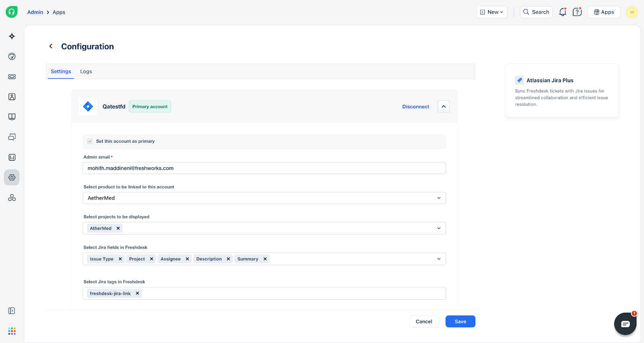The width and height of the screenshot is (644, 343).
Task: Open the colorful app switcher dots
Action: tap(12, 331)
